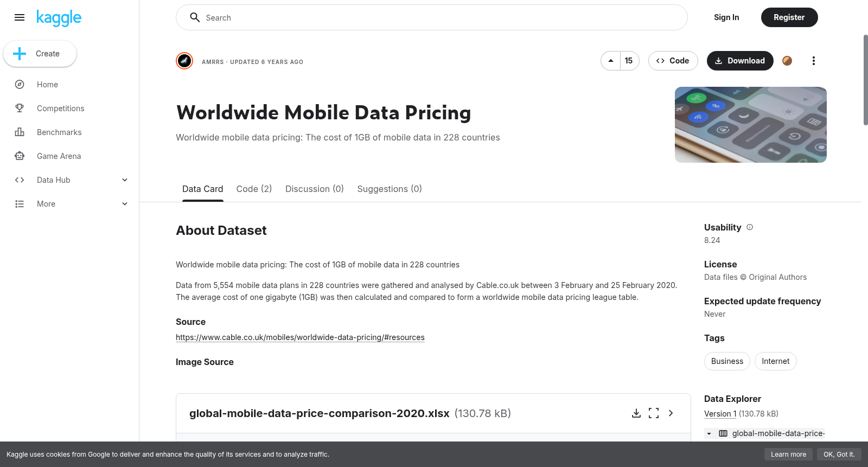Image resolution: width=868 pixels, height=467 pixels.
Task: Click the dataset cover image thumbnail
Action: pyautogui.click(x=751, y=125)
